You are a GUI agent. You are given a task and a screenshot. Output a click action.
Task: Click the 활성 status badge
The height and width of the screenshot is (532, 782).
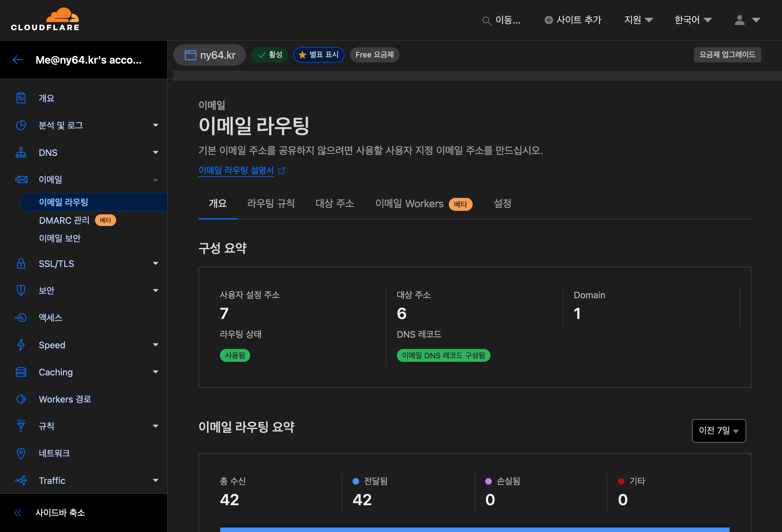[x=270, y=55]
